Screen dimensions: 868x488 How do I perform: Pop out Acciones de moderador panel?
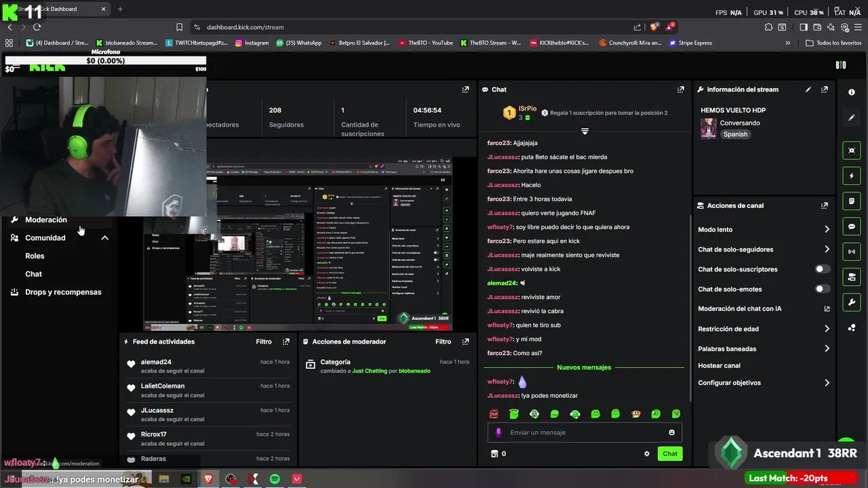click(x=465, y=342)
